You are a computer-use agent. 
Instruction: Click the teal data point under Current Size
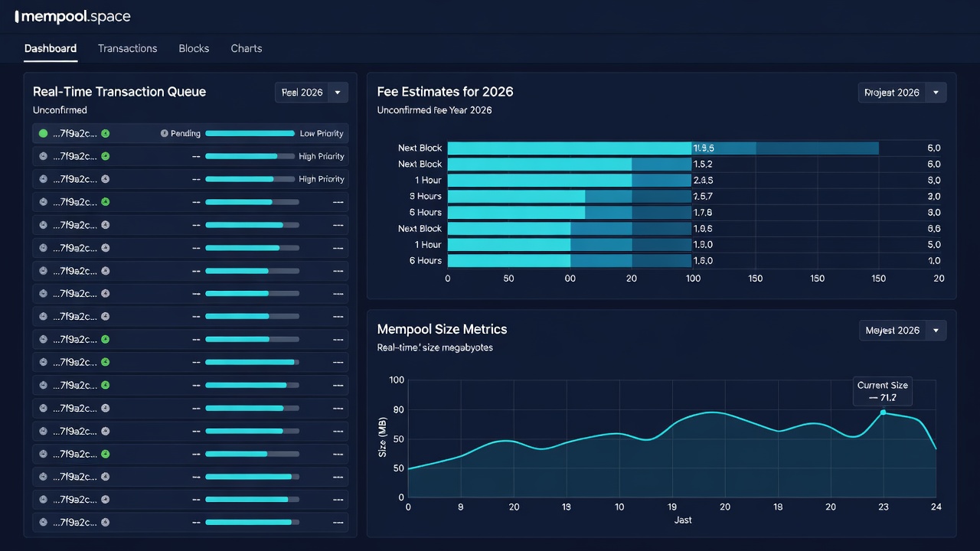pyautogui.click(x=883, y=412)
